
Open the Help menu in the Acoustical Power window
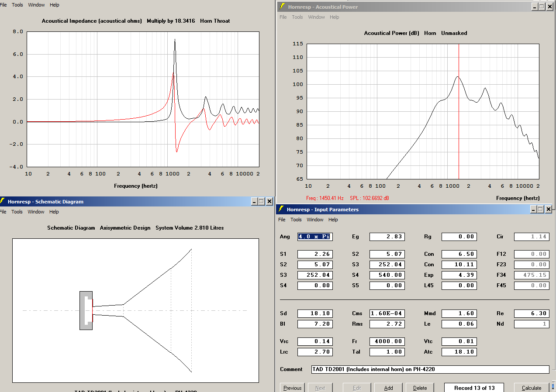[335, 17]
